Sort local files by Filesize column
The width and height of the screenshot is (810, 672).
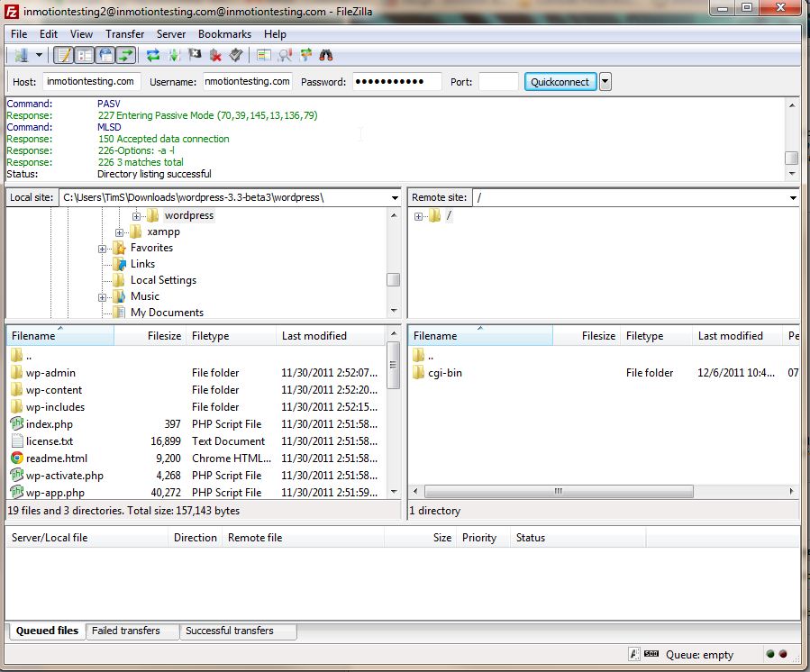coord(164,336)
